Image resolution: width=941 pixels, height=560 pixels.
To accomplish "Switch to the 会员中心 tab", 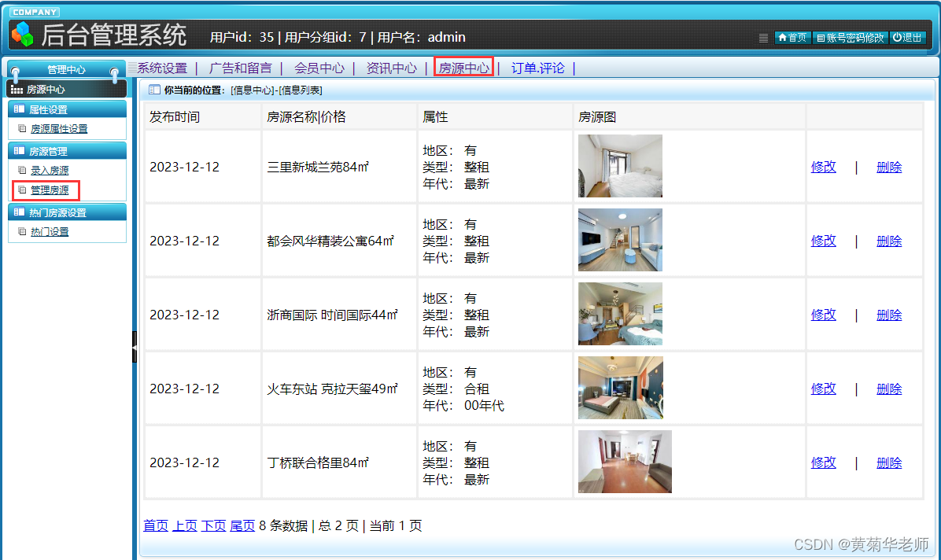I will point(319,68).
